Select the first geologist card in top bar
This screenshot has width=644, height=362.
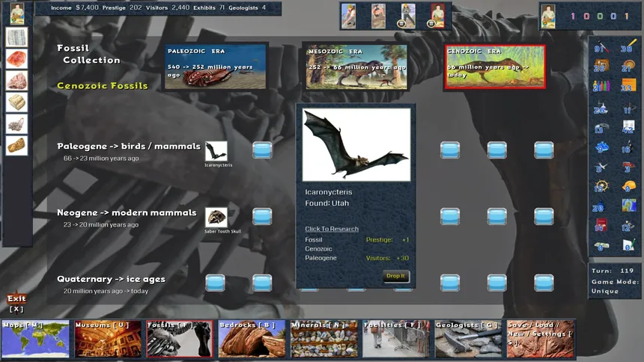(x=348, y=16)
